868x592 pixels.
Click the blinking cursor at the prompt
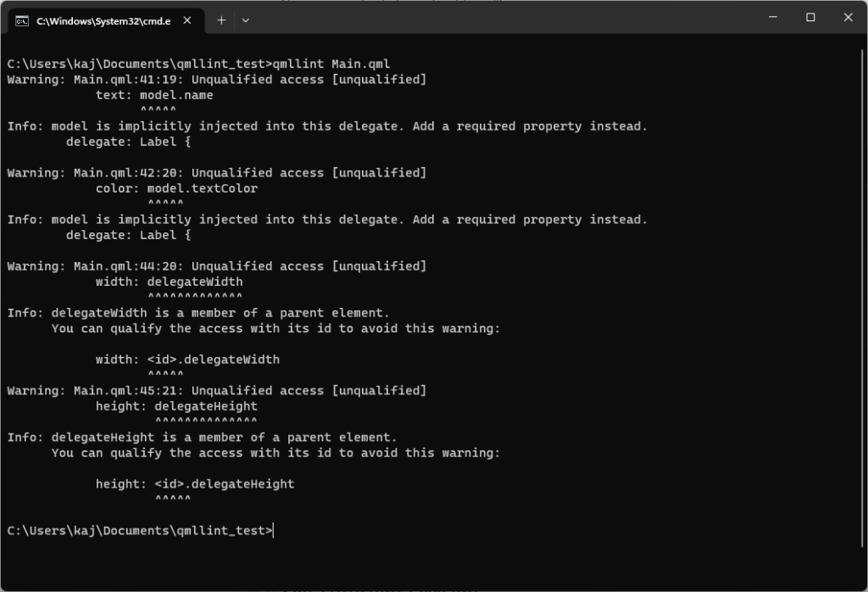point(273,529)
